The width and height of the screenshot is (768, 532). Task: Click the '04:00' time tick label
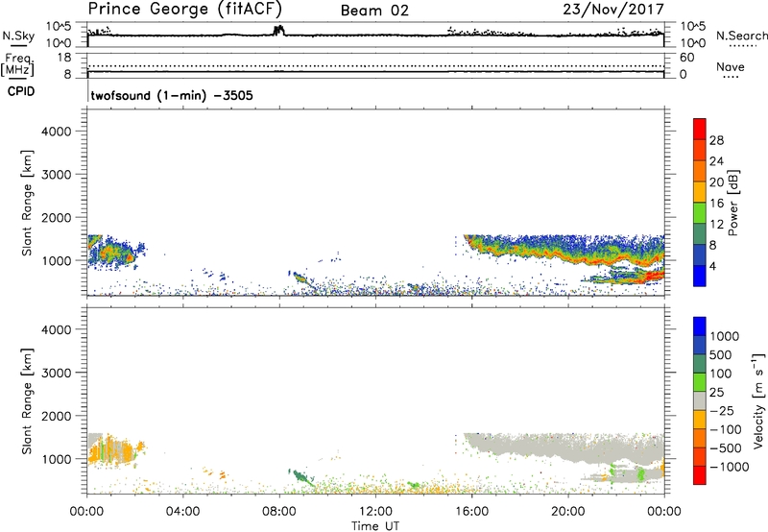pos(183,512)
